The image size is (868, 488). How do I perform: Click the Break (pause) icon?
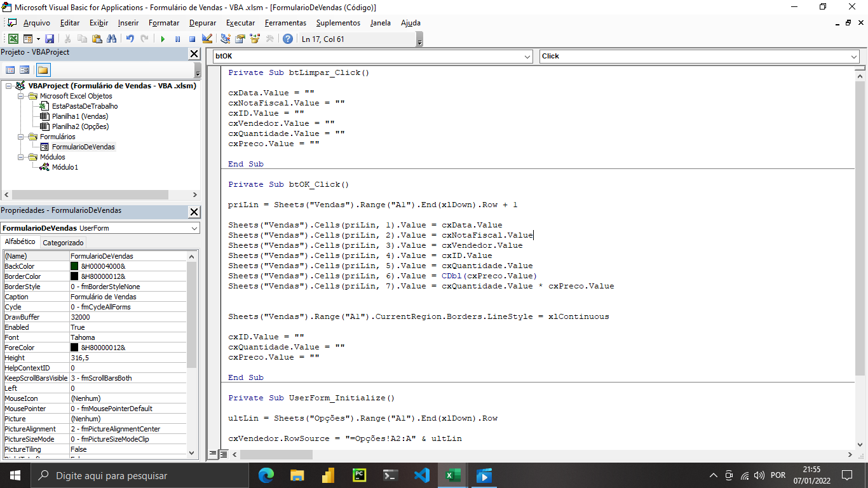click(179, 38)
